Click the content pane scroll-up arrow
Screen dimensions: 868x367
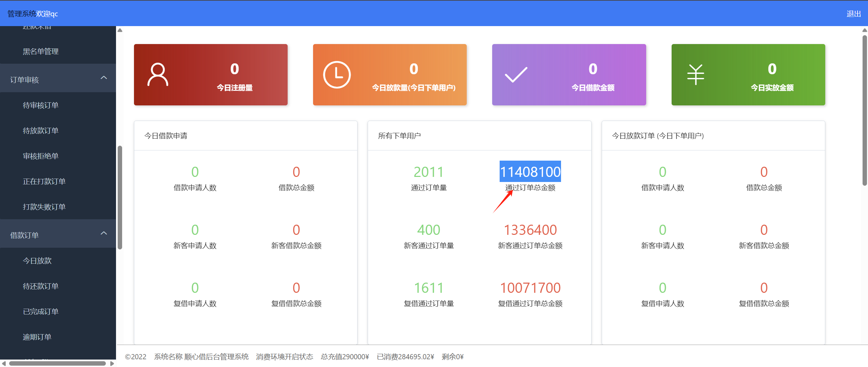pos(120,30)
